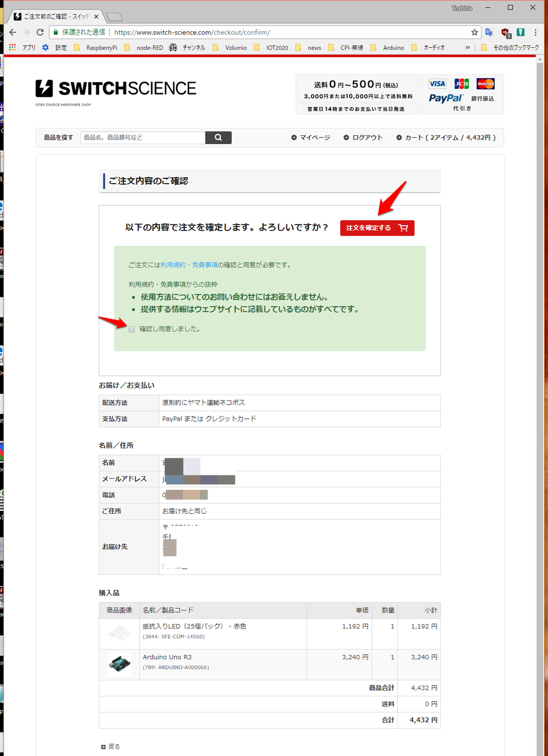Open the 利用規約・免責事項 terms link

[x=189, y=265]
